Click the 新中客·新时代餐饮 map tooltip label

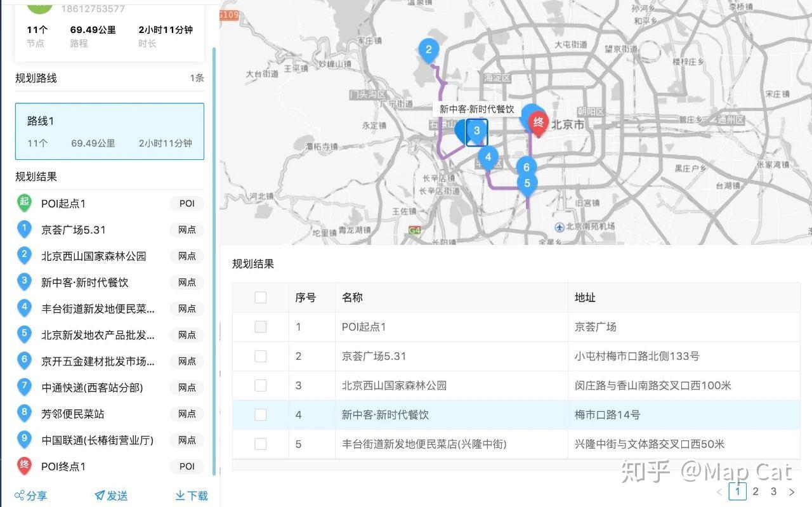pyautogui.click(x=476, y=109)
